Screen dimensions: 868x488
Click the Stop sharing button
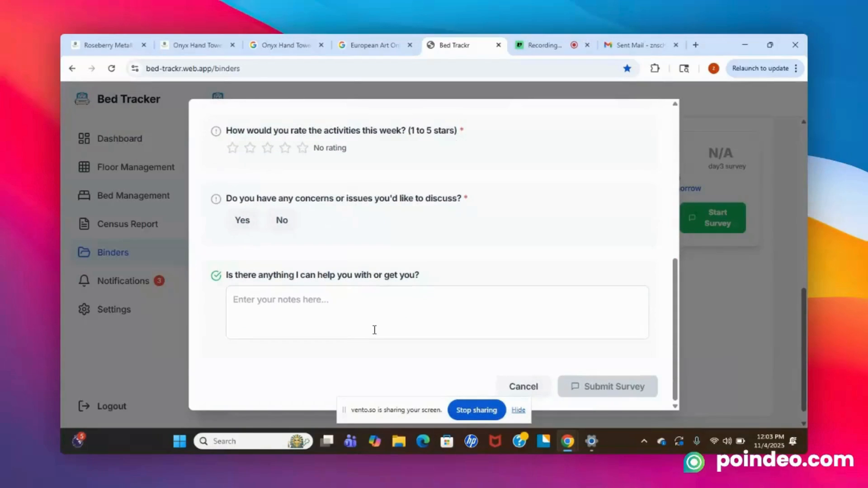coord(476,410)
